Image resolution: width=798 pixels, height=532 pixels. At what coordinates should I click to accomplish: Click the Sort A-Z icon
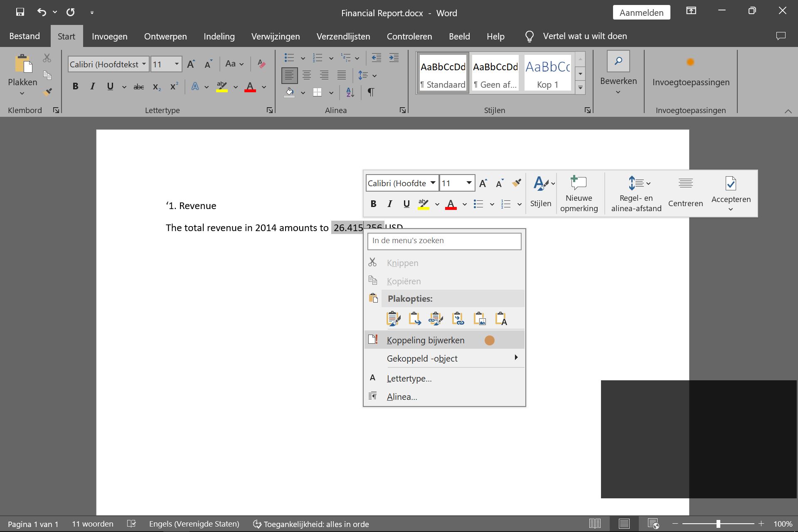tap(350, 92)
